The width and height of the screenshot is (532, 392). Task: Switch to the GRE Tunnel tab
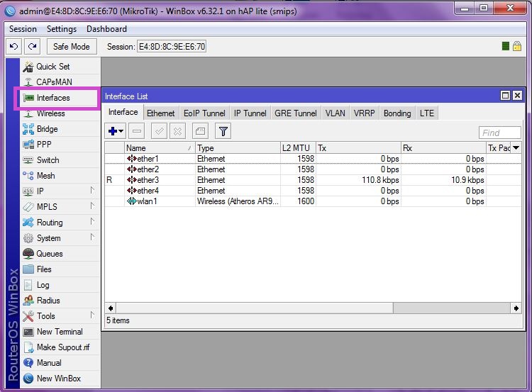pos(296,113)
